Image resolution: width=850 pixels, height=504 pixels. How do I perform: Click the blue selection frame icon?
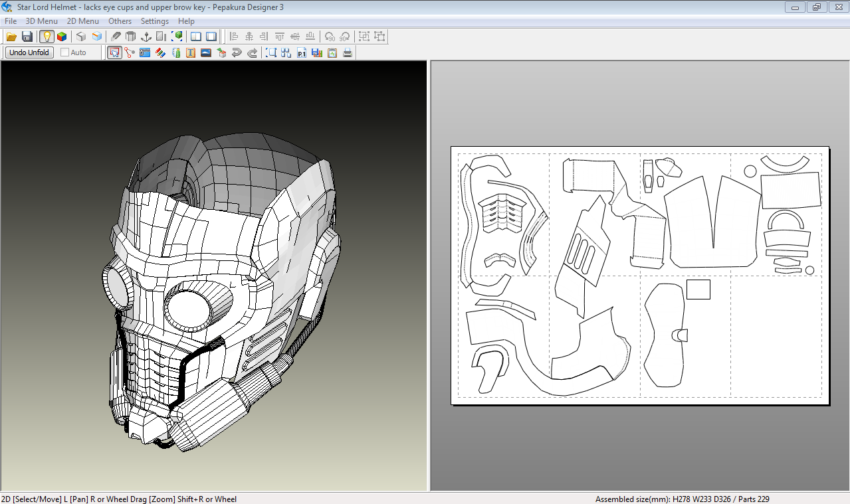tap(271, 52)
